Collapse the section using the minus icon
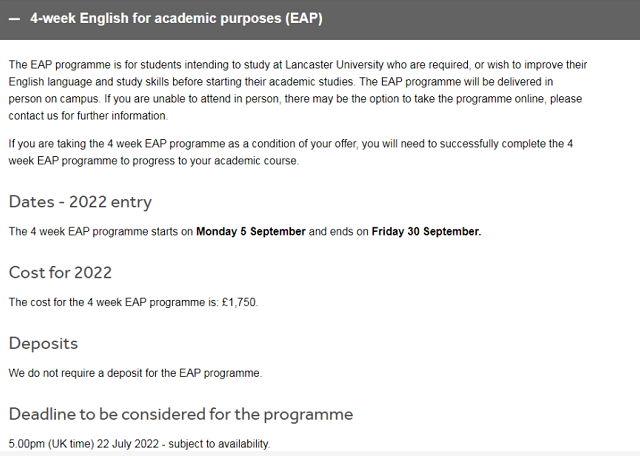The height and width of the screenshot is (456, 640). point(14,19)
